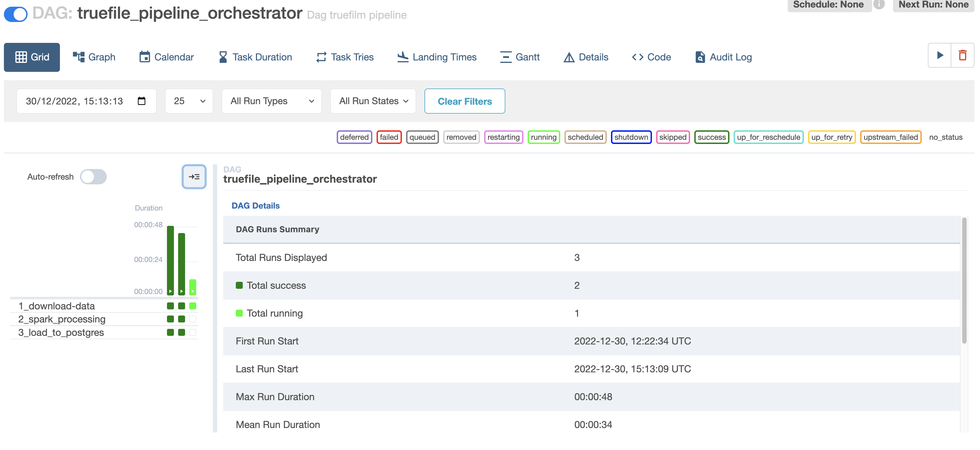980x450 pixels.
Task: Click the tallest duration bar run
Action: (170, 260)
